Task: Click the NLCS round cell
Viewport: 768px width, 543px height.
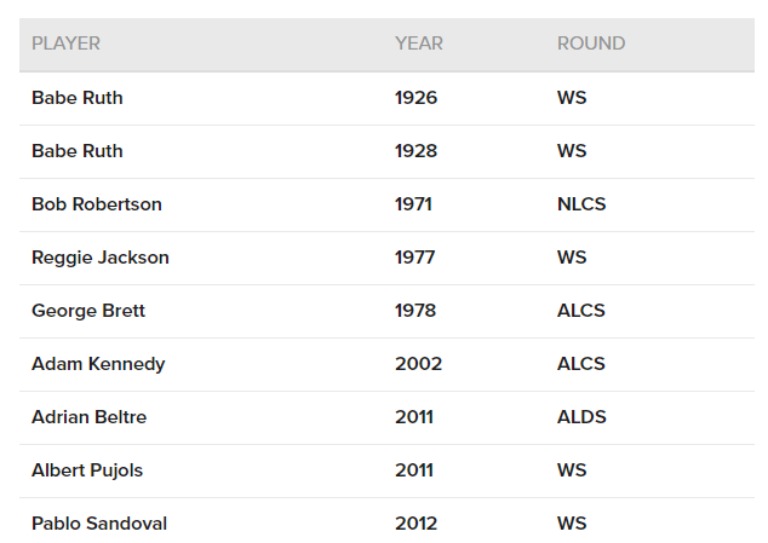Action: [581, 204]
